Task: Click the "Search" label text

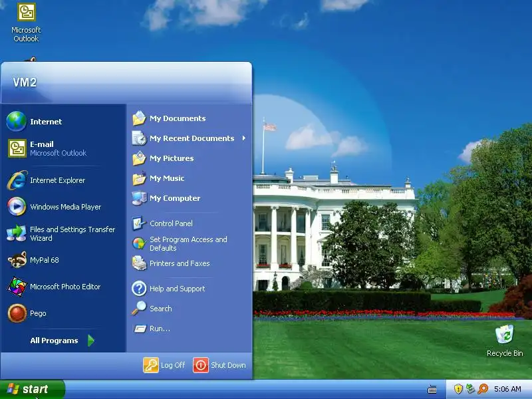Action: (x=160, y=309)
